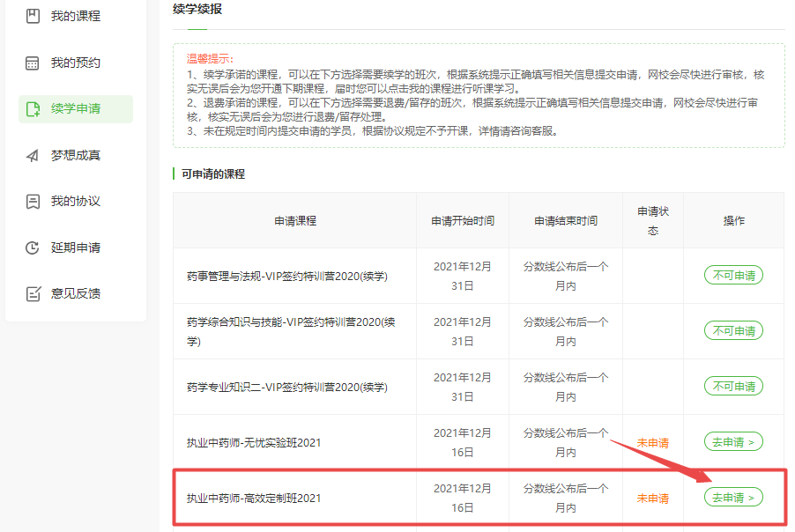Click the 申请开始时间 column header
This screenshot has width=795, height=532.
[x=463, y=221]
